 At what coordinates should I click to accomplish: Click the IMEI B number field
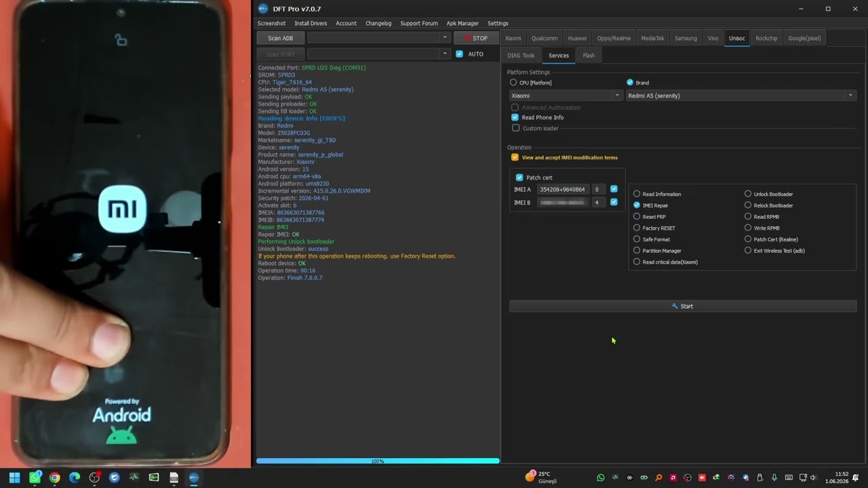[x=562, y=202]
